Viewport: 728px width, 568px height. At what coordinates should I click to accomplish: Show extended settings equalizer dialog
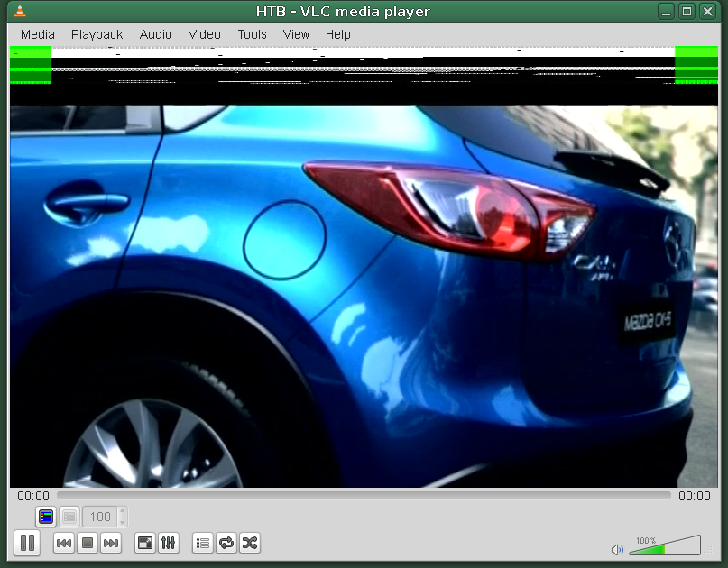click(168, 543)
